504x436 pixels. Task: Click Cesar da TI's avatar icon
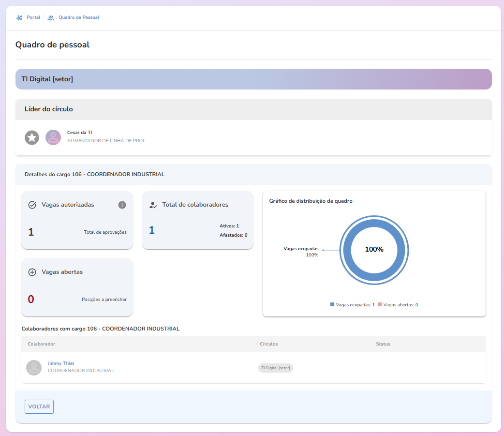point(53,137)
